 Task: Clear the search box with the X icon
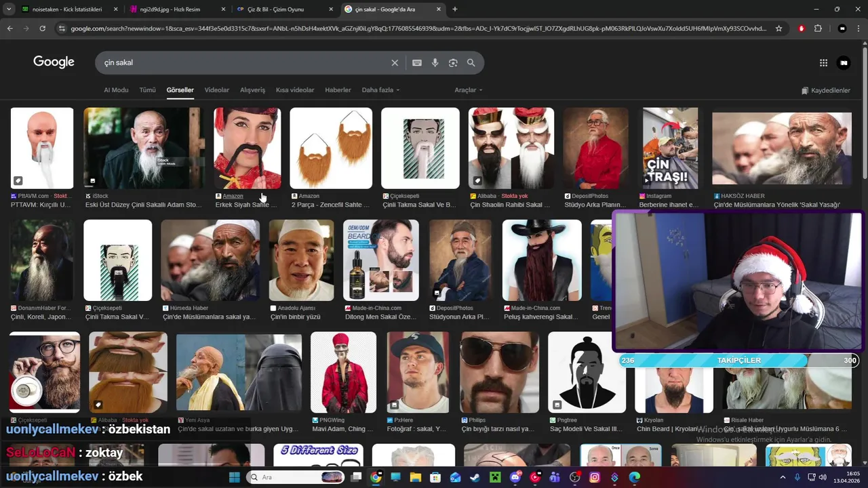(x=395, y=62)
